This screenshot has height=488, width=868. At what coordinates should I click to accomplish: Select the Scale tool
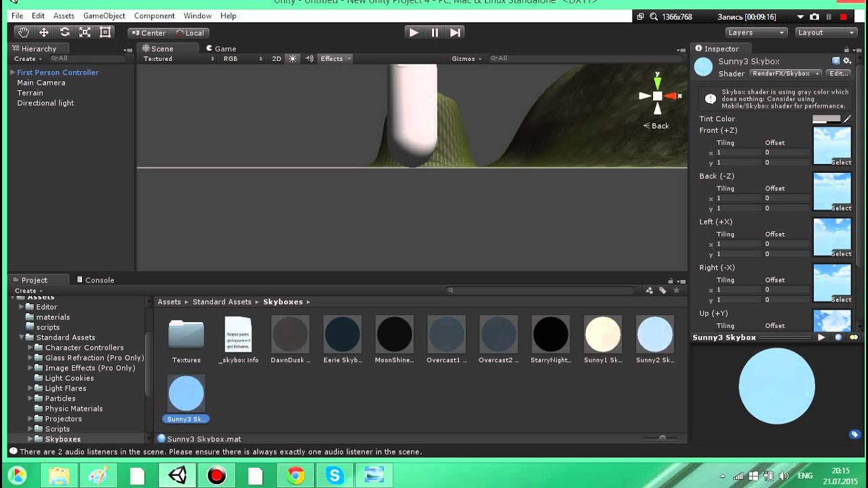(85, 32)
